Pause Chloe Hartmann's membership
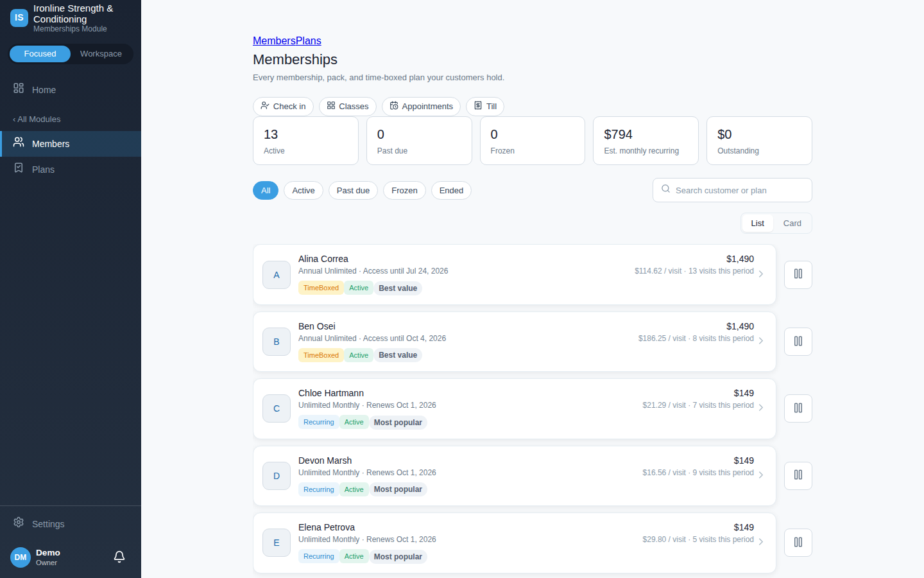Screen dimensions: 924x578 pyautogui.click(x=798, y=408)
